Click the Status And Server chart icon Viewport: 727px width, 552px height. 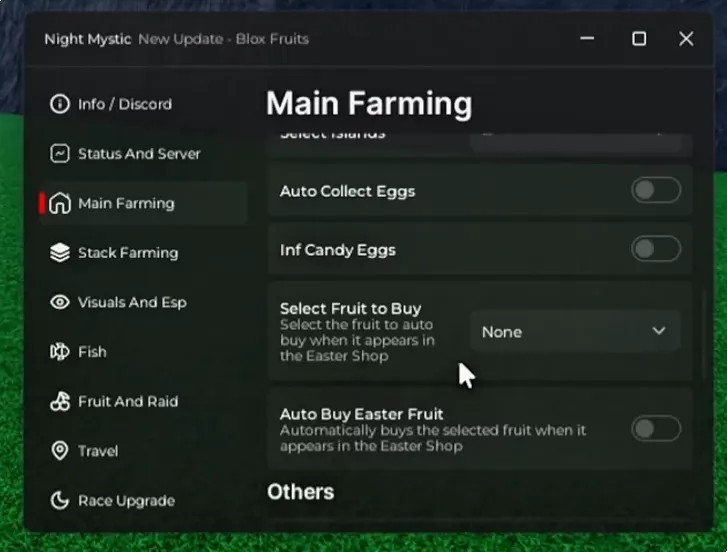click(60, 154)
